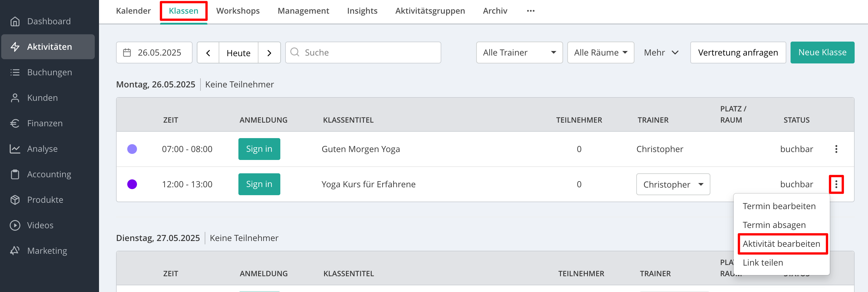Open more tabs via three-dot icon
This screenshot has height=292, width=868.
point(531,11)
